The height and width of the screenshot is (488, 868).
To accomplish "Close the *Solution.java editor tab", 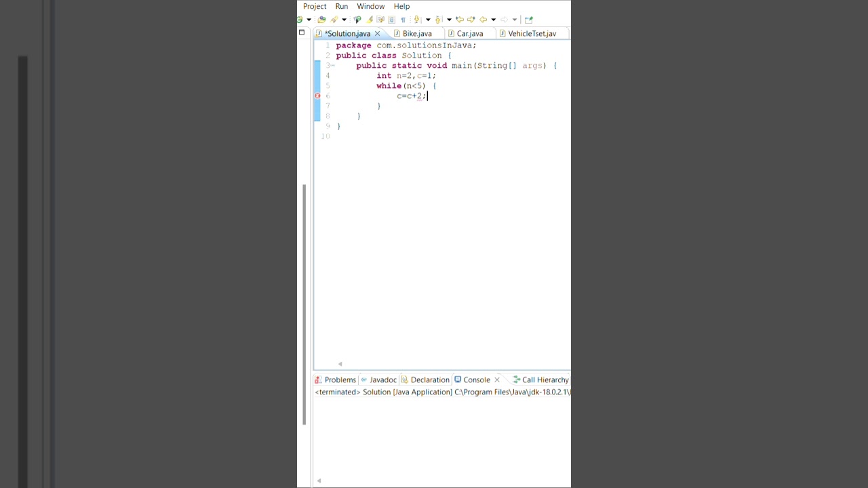I will [378, 33].
